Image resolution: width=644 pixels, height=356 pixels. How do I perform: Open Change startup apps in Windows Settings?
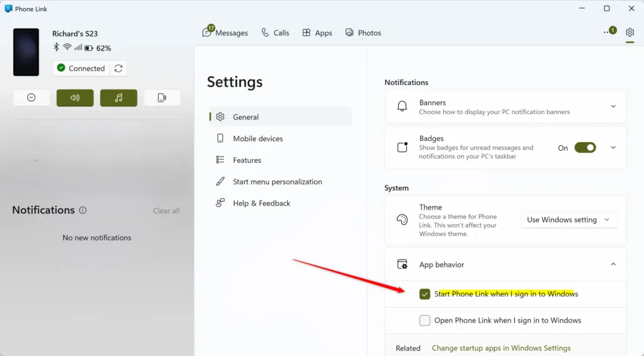[501, 348]
